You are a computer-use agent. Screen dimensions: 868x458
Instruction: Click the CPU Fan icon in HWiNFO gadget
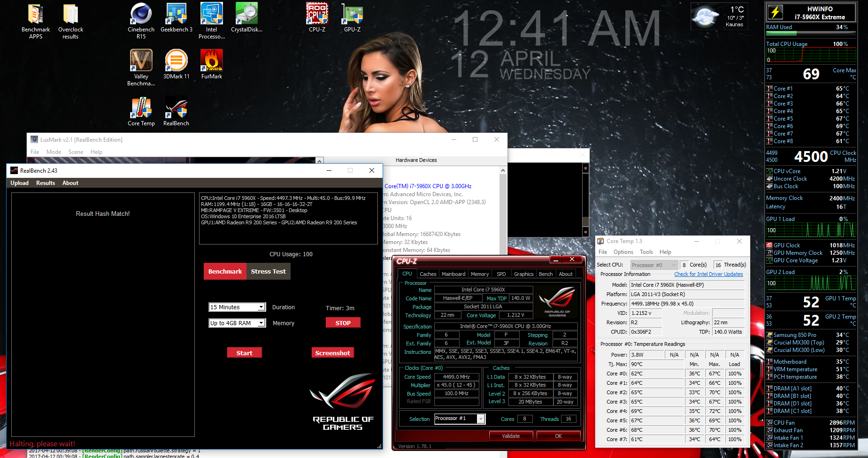click(x=769, y=423)
